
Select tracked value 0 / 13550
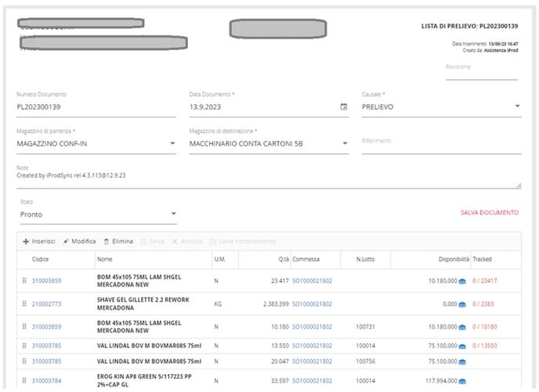click(485, 346)
